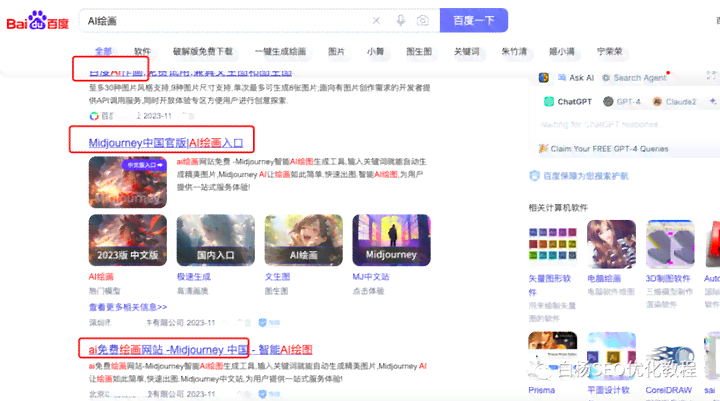Select the 一键生成绘画 filter tab
This screenshot has width=720, height=401.
(x=281, y=51)
